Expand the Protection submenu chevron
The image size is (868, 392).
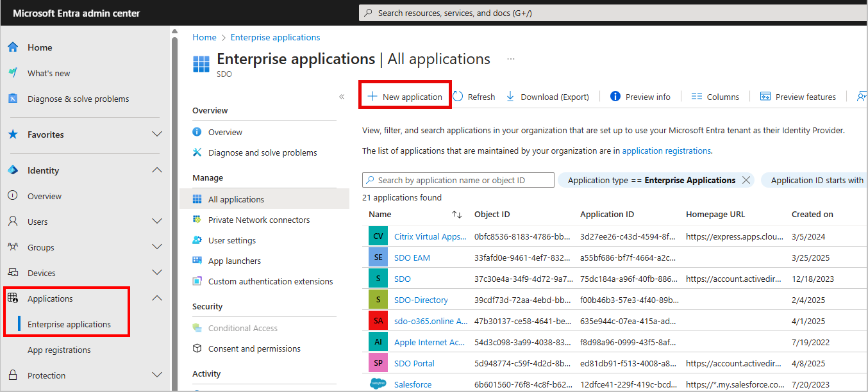(x=156, y=375)
